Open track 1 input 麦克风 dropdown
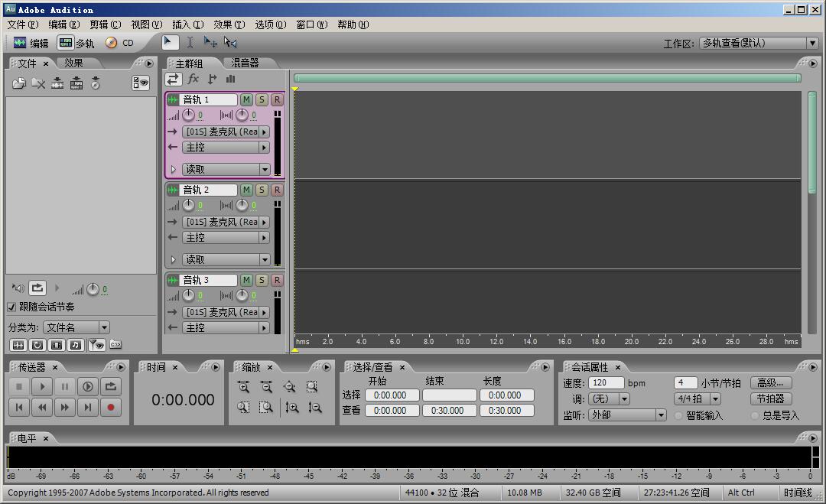826x504 pixels. pyautogui.click(x=226, y=132)
